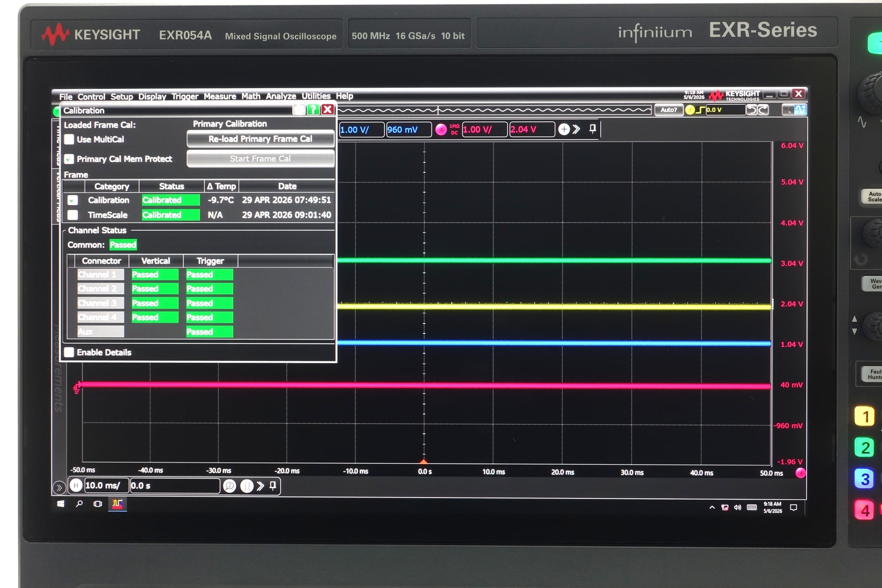Click the 29 APR 2026 07:49:51 date
This screenshot has height=588, width=882.
(286, 200)
